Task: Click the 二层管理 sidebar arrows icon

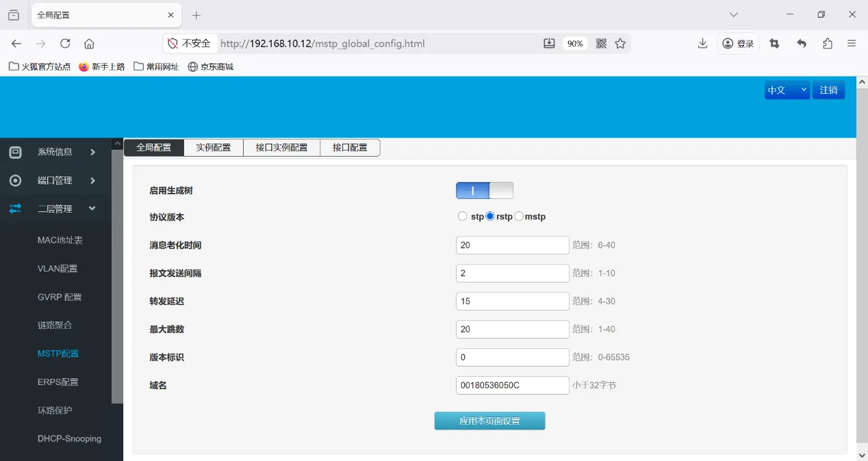Action: coord(15,209)
